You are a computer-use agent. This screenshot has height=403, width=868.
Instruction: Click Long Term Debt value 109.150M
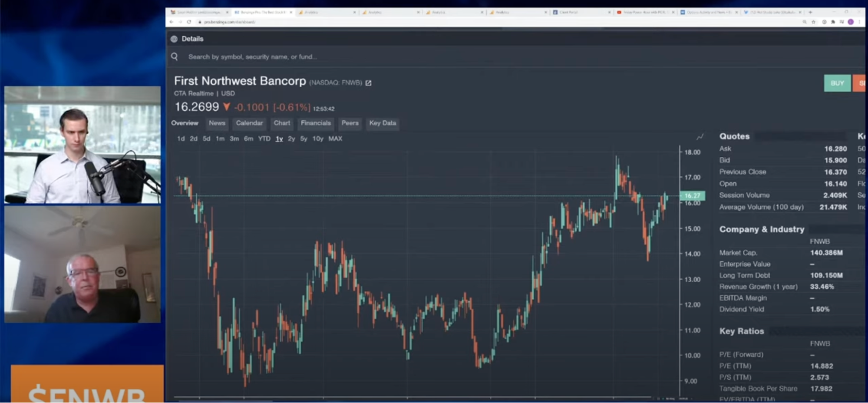pos(826,275)
